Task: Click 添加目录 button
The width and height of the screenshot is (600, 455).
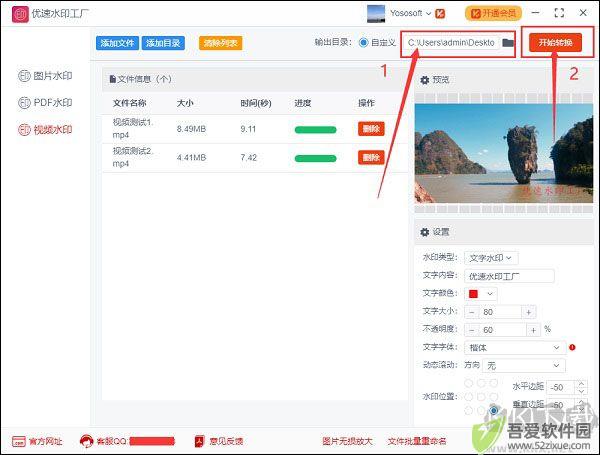Action: coord(163,43)
